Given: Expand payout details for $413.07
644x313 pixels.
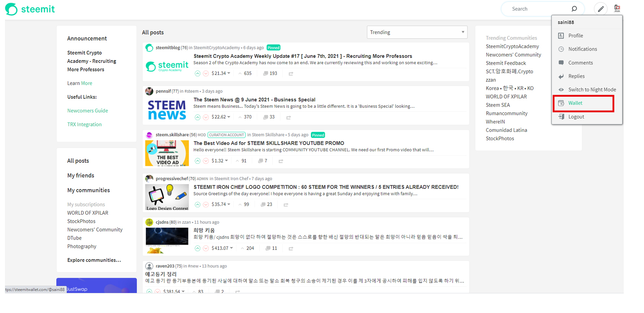Looking at the screenshot, I should [x=232, y=248].
